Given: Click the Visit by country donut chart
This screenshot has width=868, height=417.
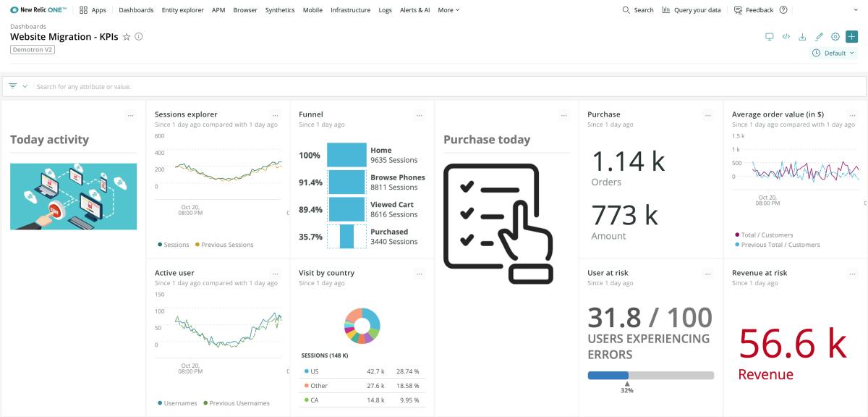Looking at the screenshot, I should (x=362, y=325).
